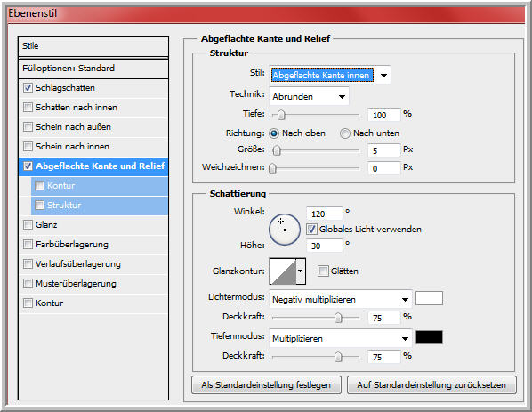Open the Glanzkontur contour thumbnail
The width and height of the screenshot is (532, 412).
click(x=283, y=271)
